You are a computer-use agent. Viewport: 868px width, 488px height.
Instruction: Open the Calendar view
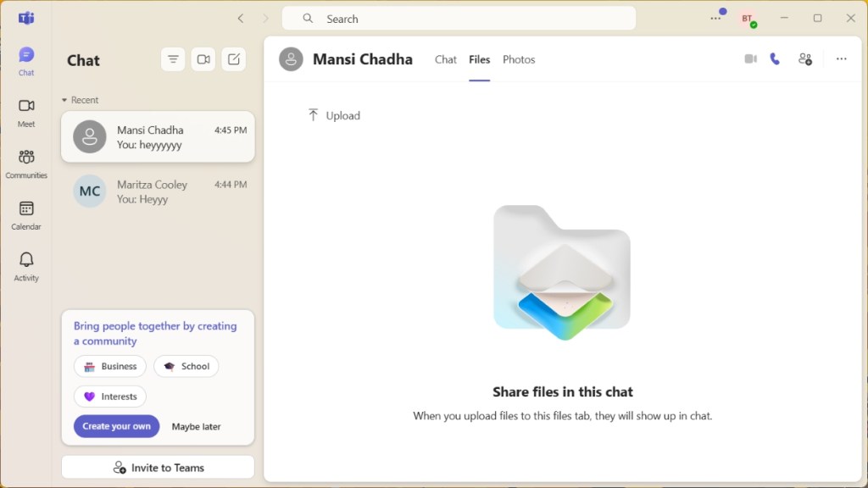pos(26,215)
